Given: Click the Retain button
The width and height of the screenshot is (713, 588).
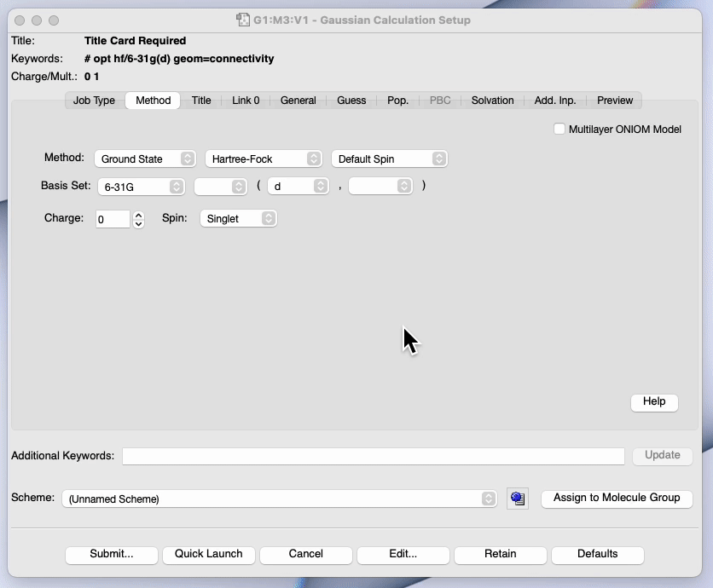Looking at the screenshot, I should pos(501,555).
